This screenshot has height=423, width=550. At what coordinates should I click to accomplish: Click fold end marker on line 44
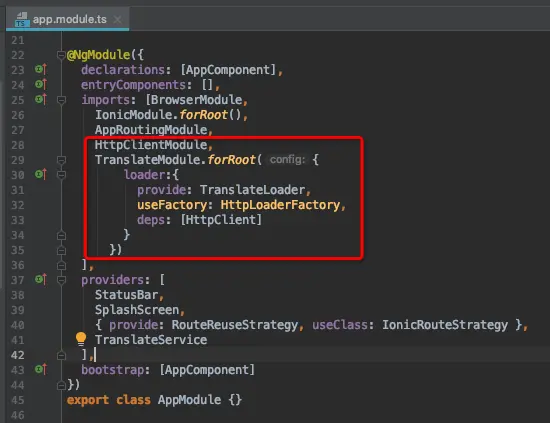(x=61, y=385)
